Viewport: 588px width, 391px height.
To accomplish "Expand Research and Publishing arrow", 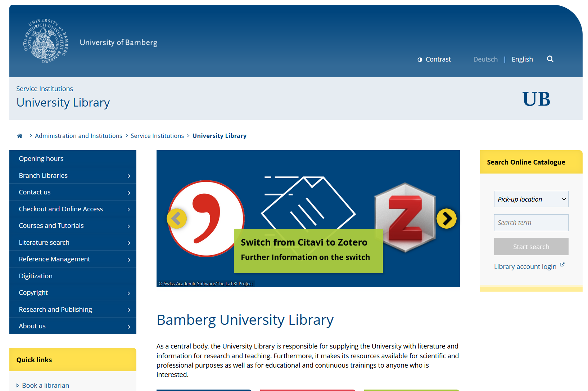I will tap(129, 310).
